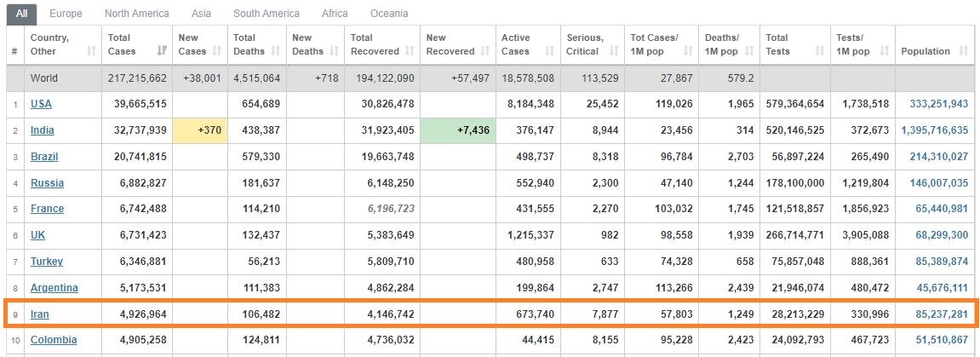Click Tests/1M pop sort arrows
The height and width of the screenshot is (357, 980).
pos(885,51)
